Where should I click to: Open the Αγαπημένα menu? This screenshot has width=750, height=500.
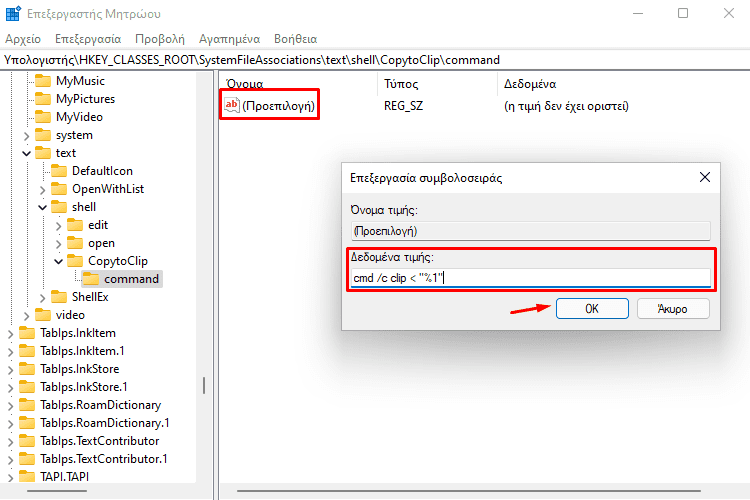click(x=230, y=39)
